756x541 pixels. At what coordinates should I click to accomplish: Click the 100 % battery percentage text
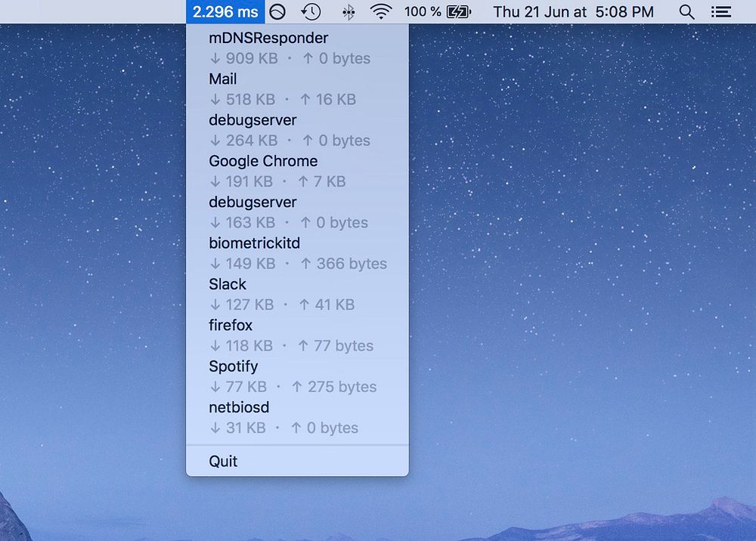pos(423,11)
